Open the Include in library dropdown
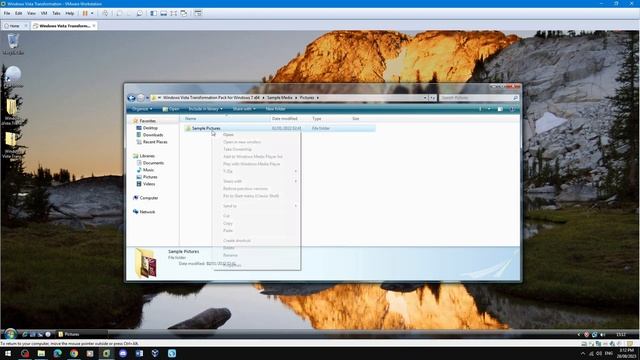 click(206, 109)
